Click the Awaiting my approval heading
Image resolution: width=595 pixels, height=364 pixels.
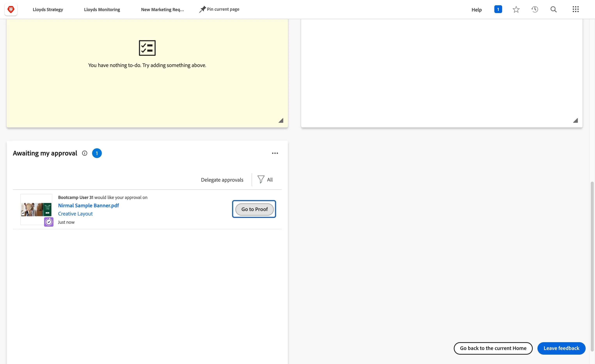[45, 153]
